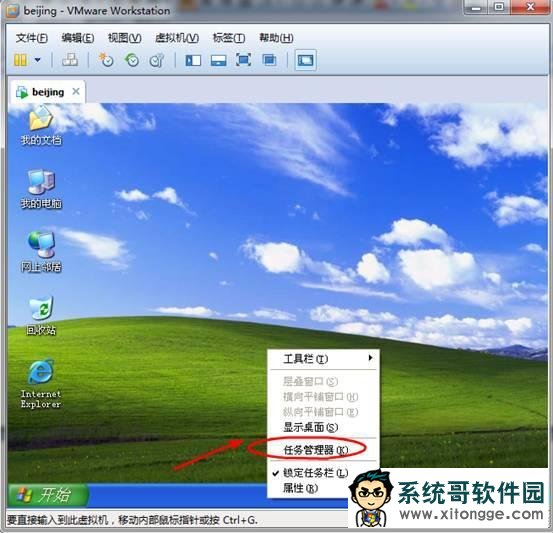
Task: Select the Internet Explorer desktop icon
Action: click(41, 384)
